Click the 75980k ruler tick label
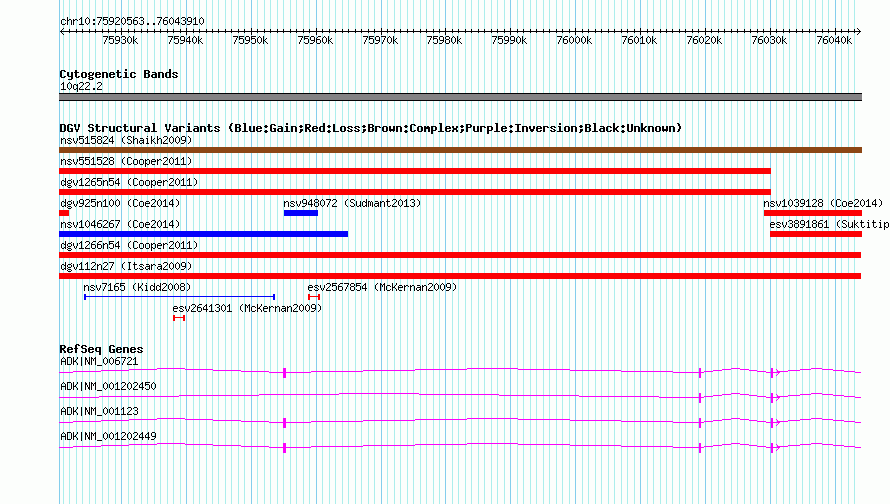Screen dimensions: 890x504 pyautogui.click(x=444, y=41)
